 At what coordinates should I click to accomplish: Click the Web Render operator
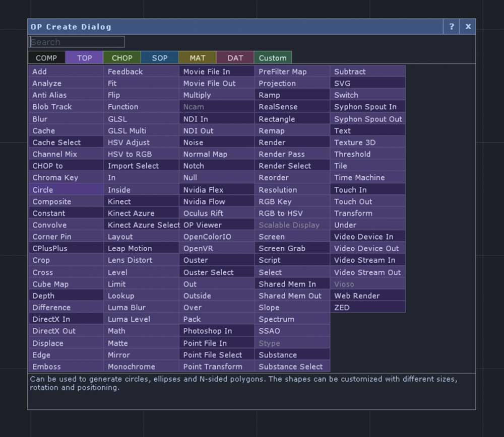367,296
